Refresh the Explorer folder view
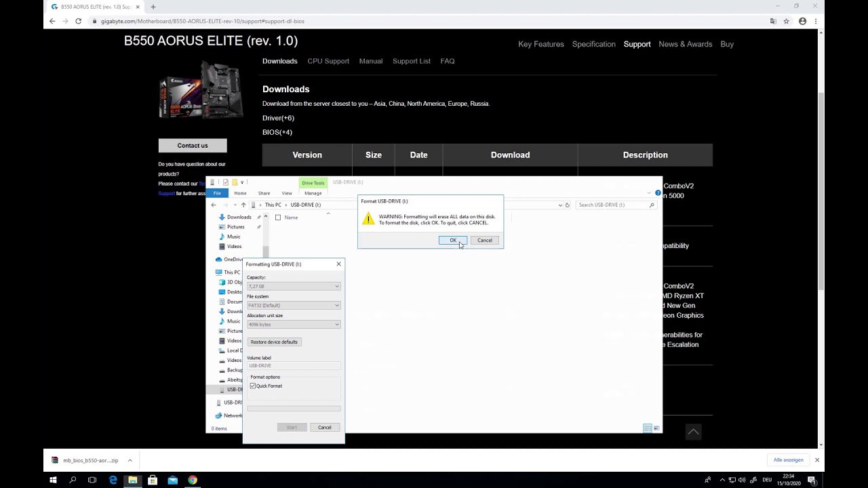Screen dimensions: 868x488 [568, 205]
